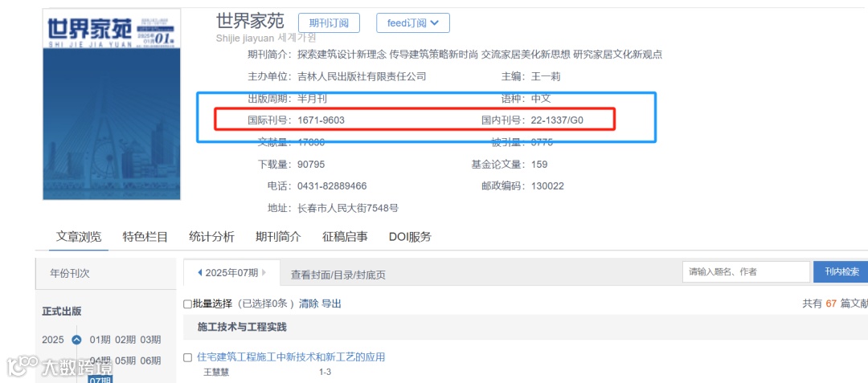Click the 期刊订阅 button

click(x=329, y=22)
